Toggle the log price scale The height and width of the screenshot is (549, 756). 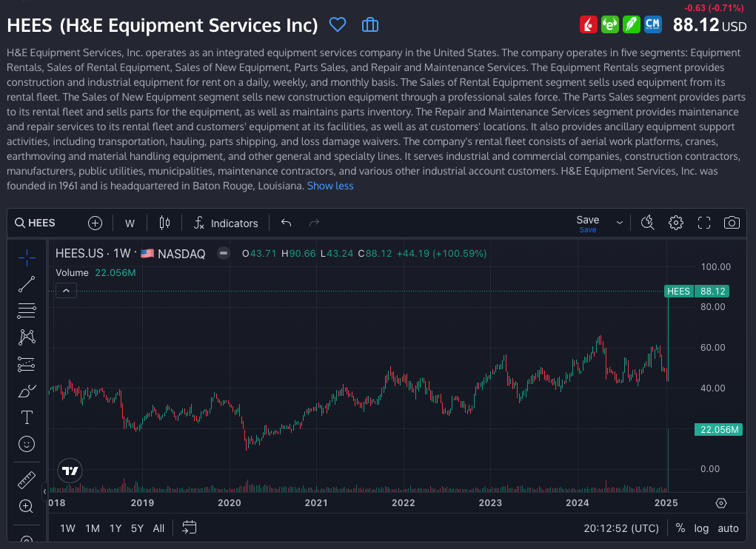pyautogui.click(x=701, y=528)
